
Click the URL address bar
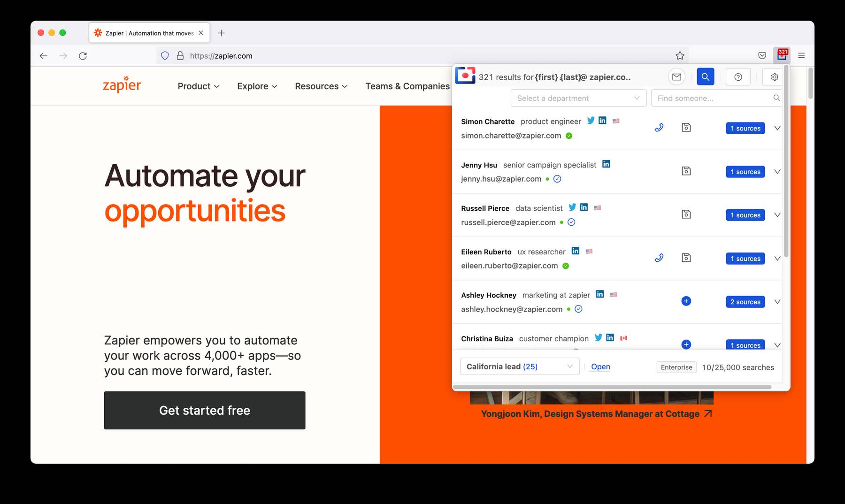(x=422, y=56)
